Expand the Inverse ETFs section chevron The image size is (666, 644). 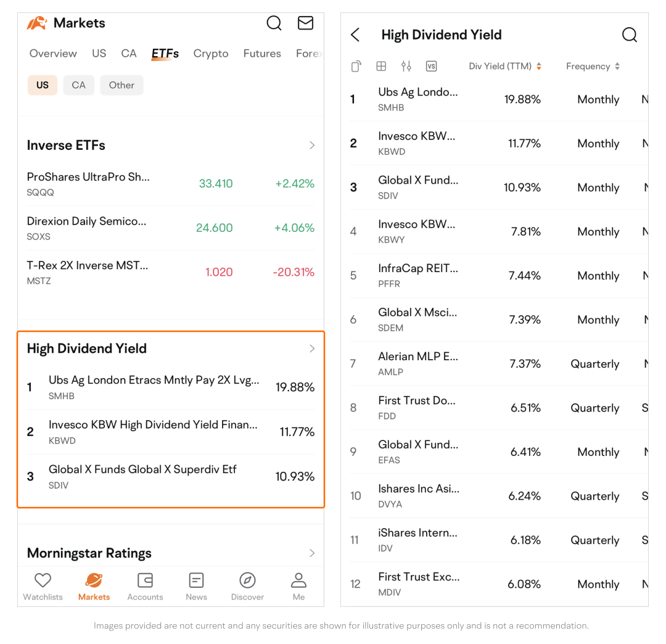pyautogui.click(x=312, y=146)
